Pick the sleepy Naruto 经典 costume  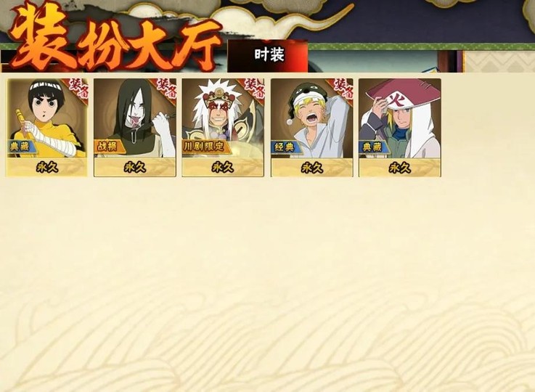coord(312,128)
